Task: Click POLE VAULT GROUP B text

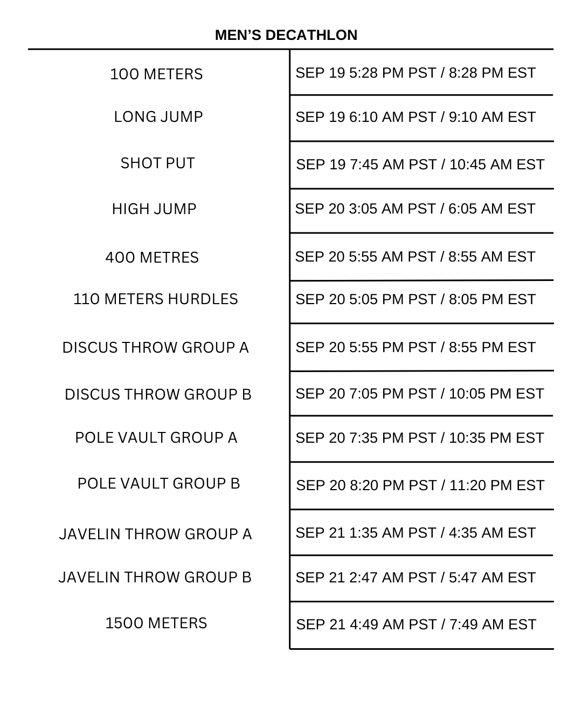Action: click(158, 484)
